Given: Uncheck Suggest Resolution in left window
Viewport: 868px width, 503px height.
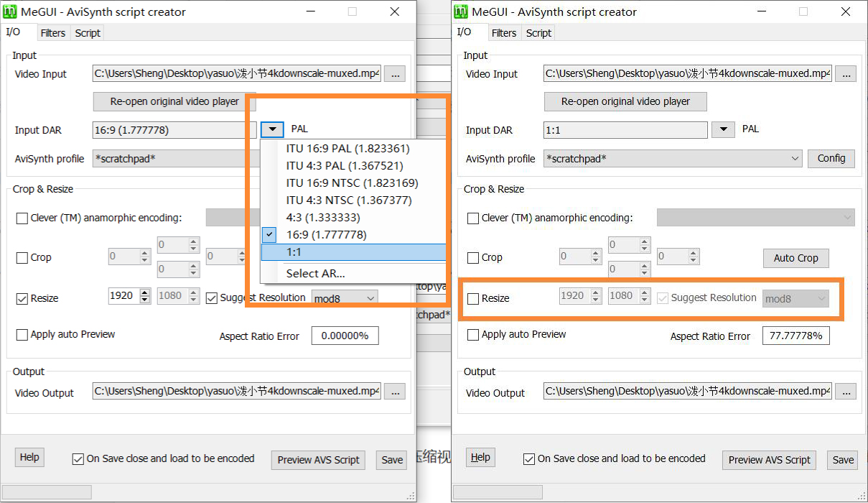Looking at the screenshot, I should coord(212,298).
